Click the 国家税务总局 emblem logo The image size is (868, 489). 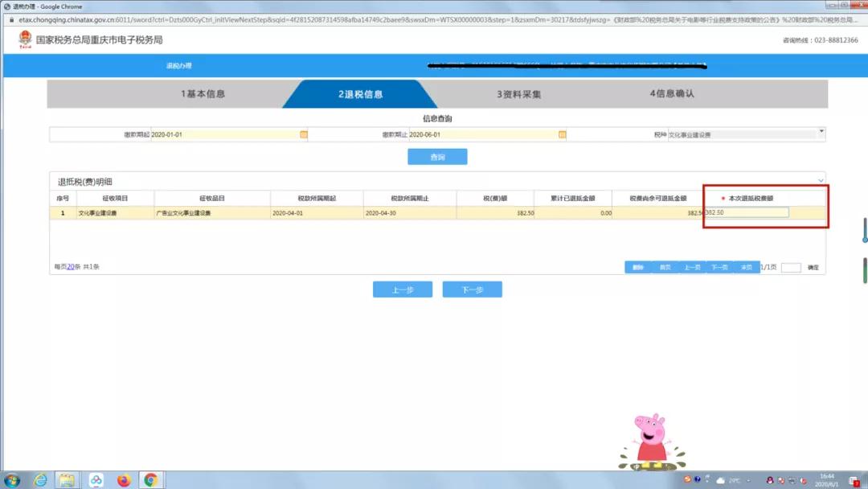23,39
